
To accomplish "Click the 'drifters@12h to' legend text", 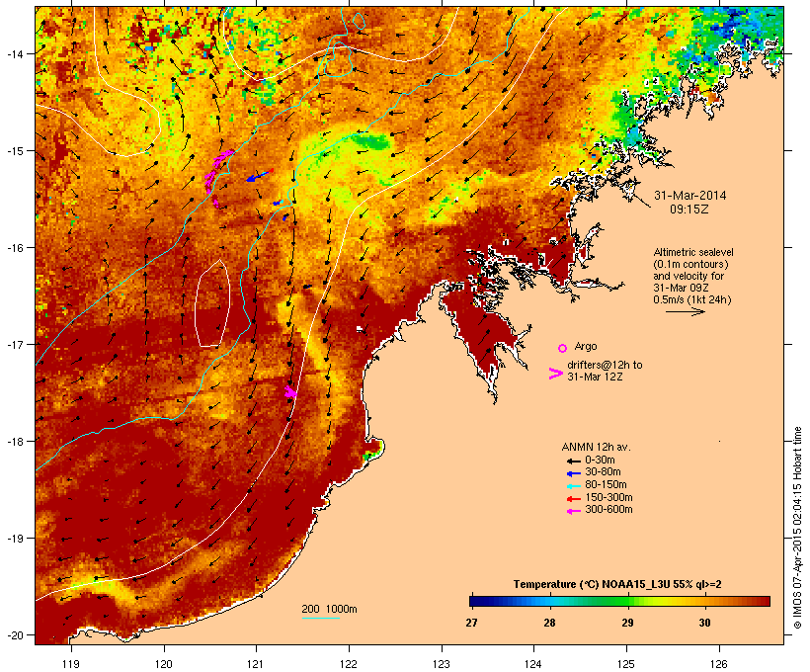I will pos(605,365).
